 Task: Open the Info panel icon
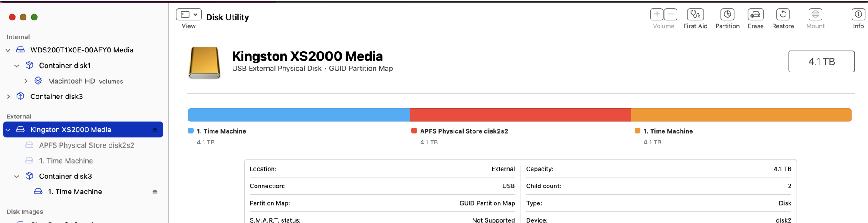pos(858,14)
